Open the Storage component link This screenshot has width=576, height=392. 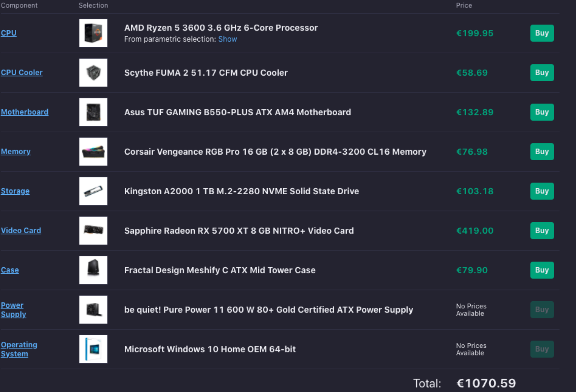(x=15, y=191)
